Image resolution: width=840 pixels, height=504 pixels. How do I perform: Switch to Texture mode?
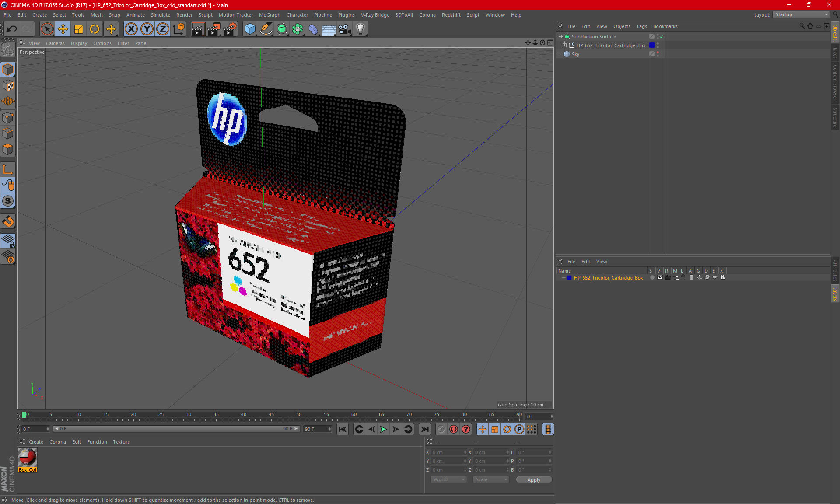click(x=8, y=86)
